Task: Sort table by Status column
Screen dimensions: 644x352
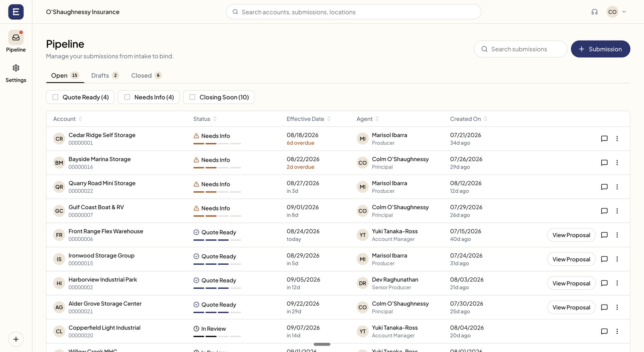Action: [x=205, y=119]
